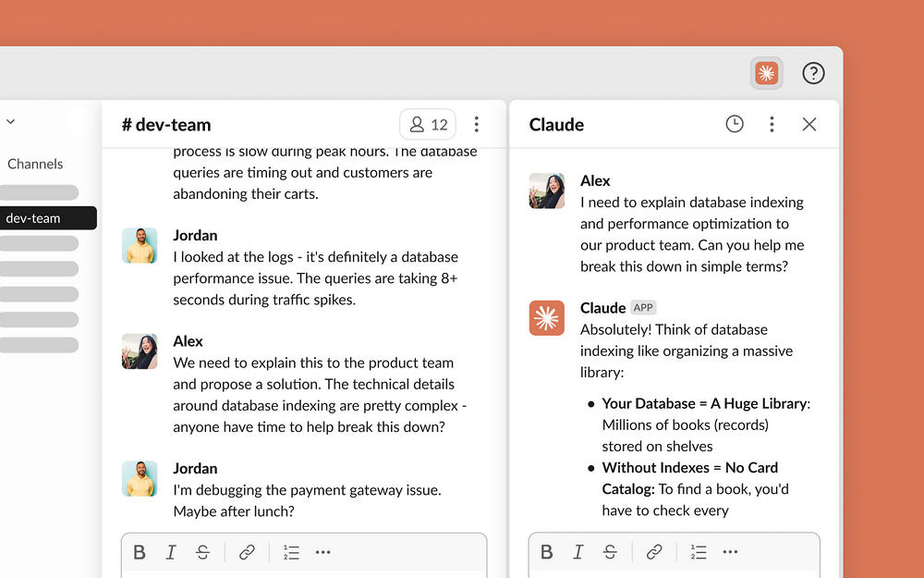Click the Claude panel title
924x578 pixels.
click(x=556, y=125)
